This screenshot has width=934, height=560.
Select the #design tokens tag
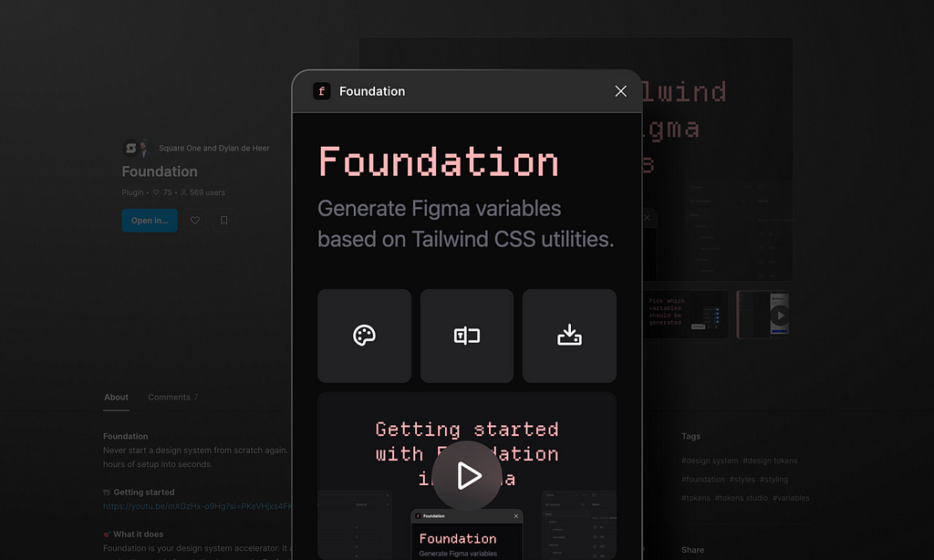pos(770,461)
